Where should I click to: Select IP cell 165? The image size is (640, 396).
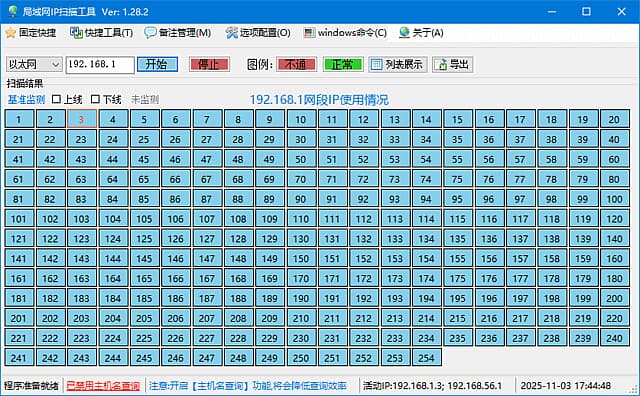coord(144,278)
